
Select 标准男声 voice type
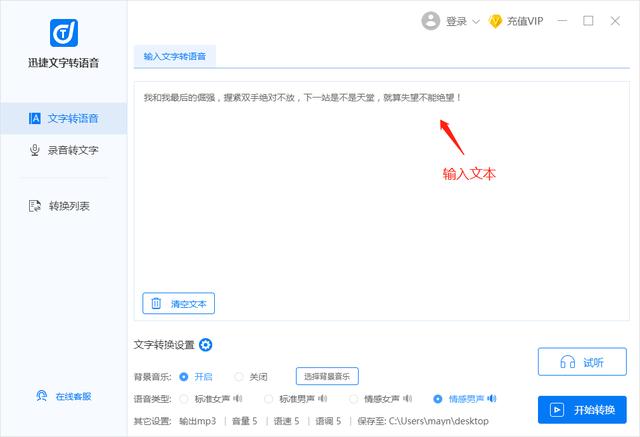(x=291, y=399)
